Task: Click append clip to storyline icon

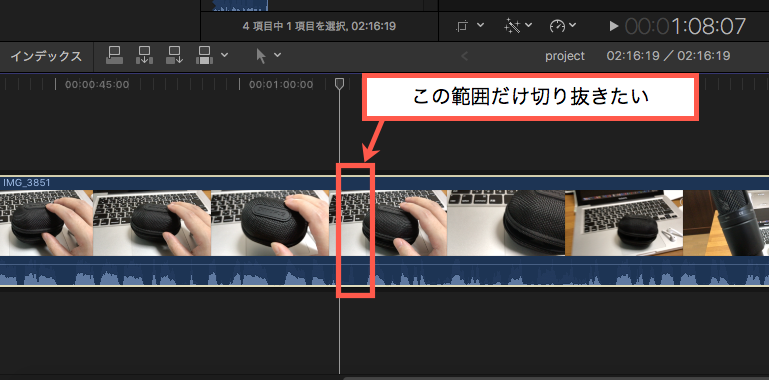Action: pyautogui.click(x=175, y=55)
